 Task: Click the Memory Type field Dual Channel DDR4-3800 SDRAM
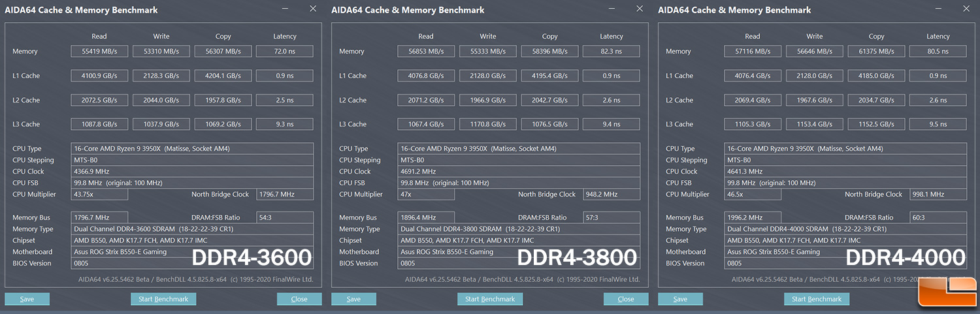(x=519, y=229)
